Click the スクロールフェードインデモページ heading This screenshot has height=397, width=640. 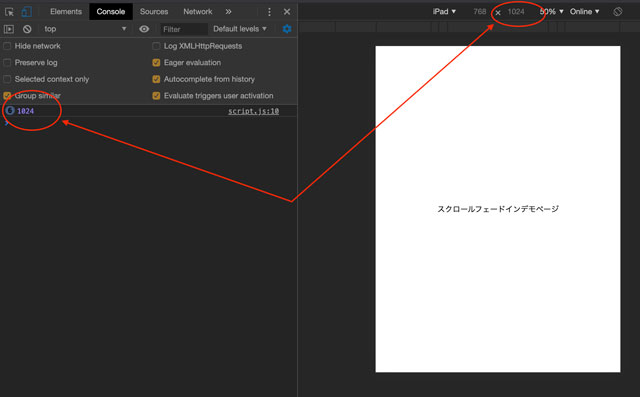pos(498,209)
